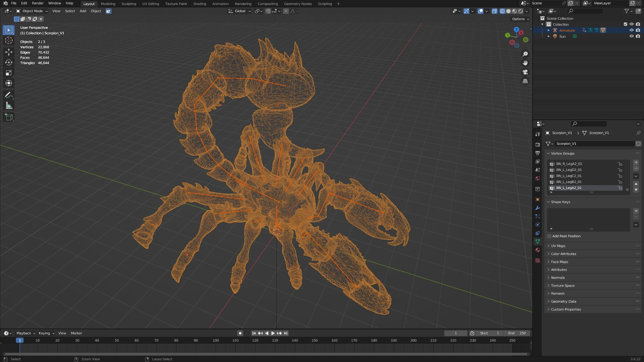Image resolution: width=644 pixels, height=362 pixels.
Task: Choose the Measure tool
Action: click(x=9, y=106)
